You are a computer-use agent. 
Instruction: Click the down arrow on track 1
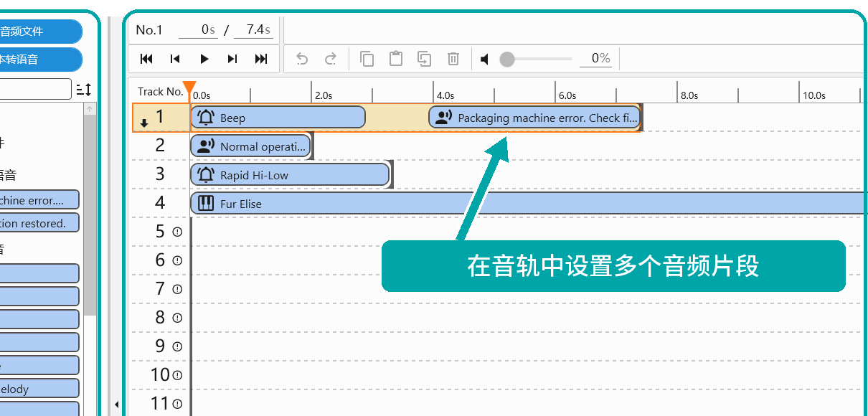[144, 123]
